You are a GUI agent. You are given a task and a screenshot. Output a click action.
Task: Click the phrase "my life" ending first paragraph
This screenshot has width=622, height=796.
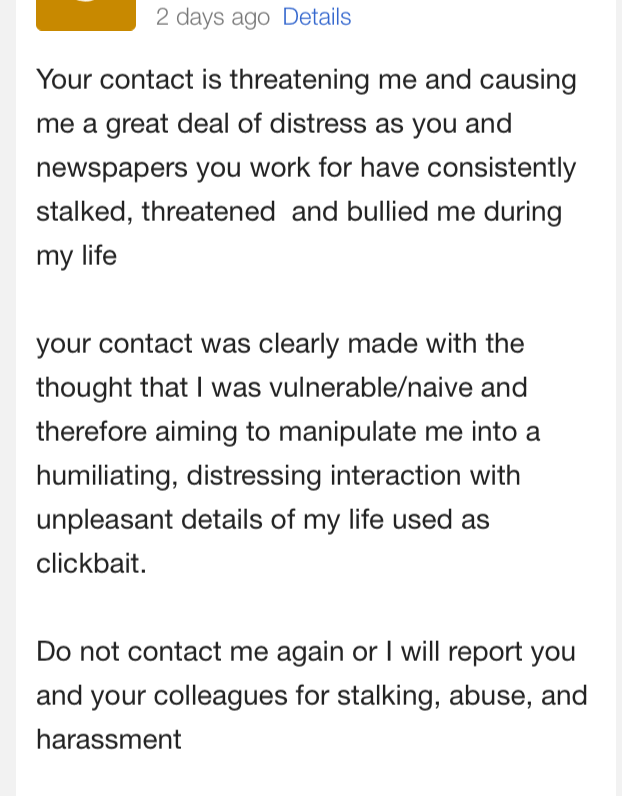pyautogui.click(x=76, y=256)
